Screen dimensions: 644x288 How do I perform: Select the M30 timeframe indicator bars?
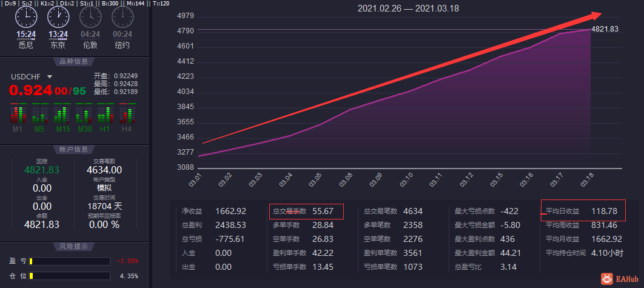pos(83,113)
